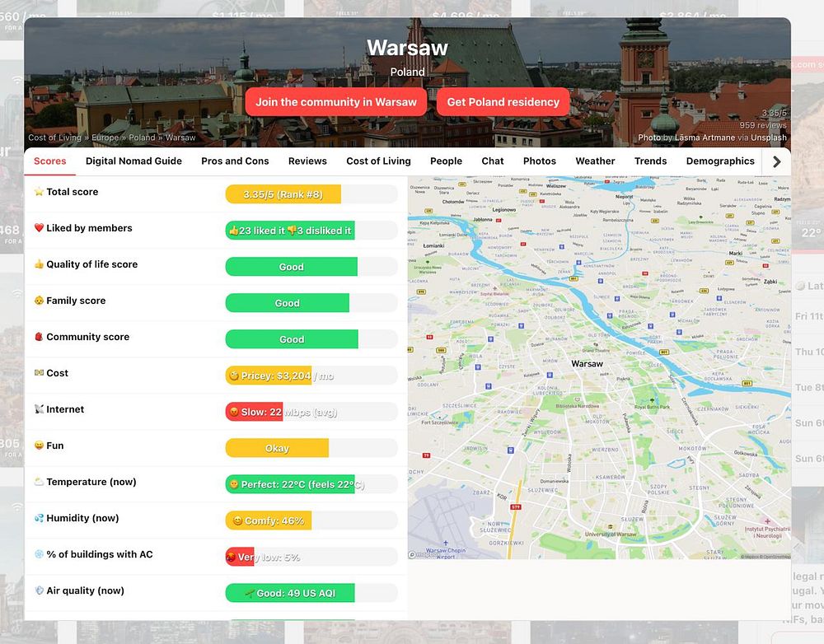Follow the Europe breadcrumb link

point(105,138)
